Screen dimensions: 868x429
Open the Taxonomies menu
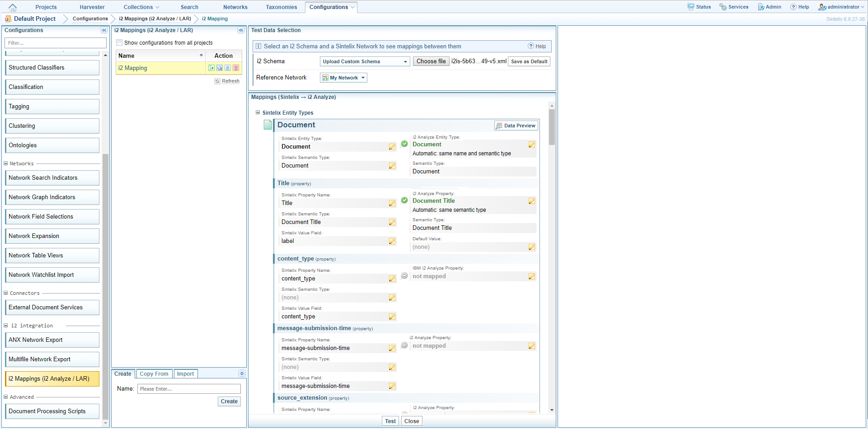click(281, 7)
